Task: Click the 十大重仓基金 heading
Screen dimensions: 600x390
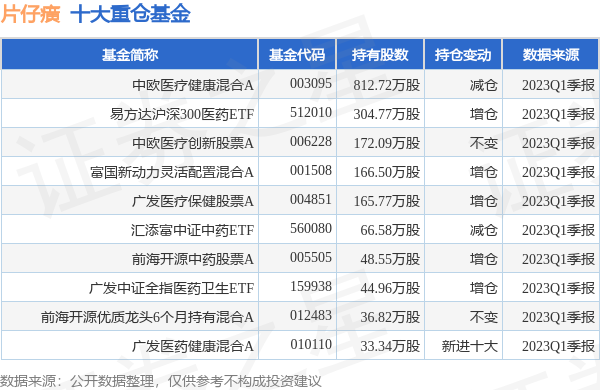Action: point(131,15)
